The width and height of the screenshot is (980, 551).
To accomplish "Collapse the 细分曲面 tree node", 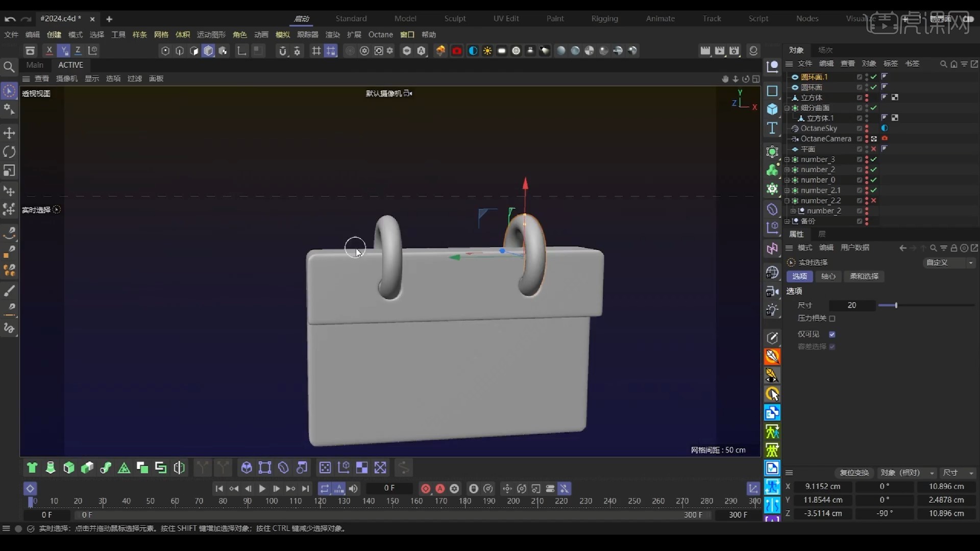I will pyautogui.click(x=787, y=108).
